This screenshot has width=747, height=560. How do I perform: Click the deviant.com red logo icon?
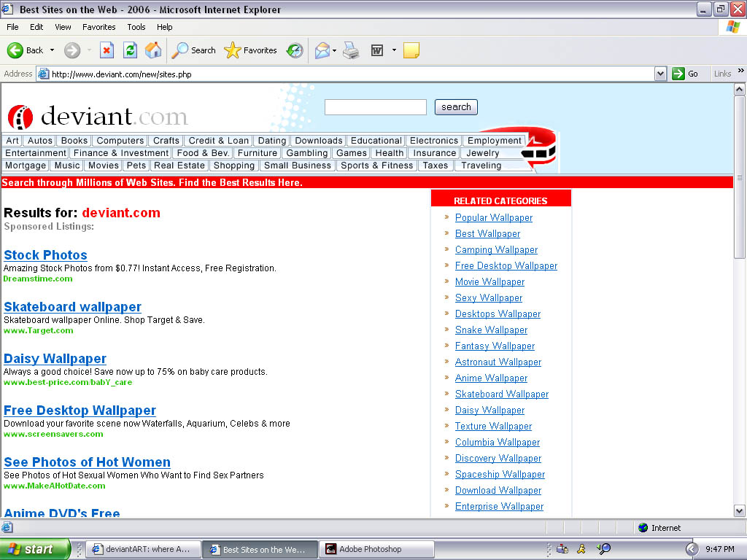click(20, 117)
